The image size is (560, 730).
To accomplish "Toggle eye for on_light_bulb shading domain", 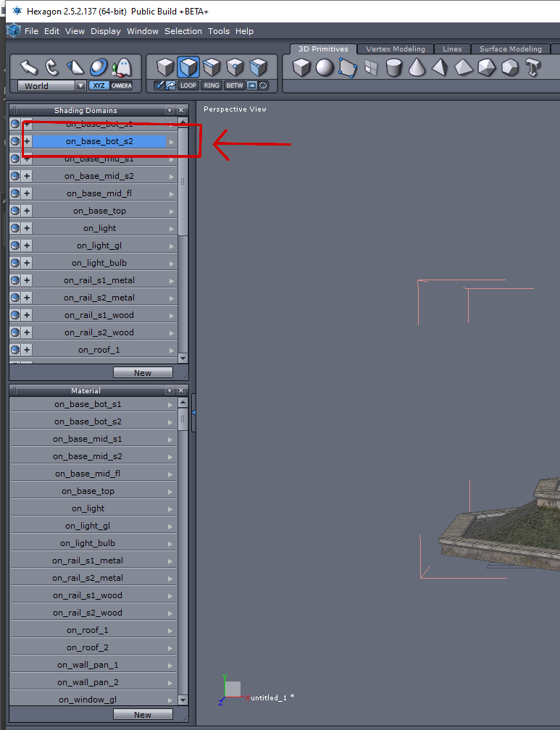I will pos(15,263).
